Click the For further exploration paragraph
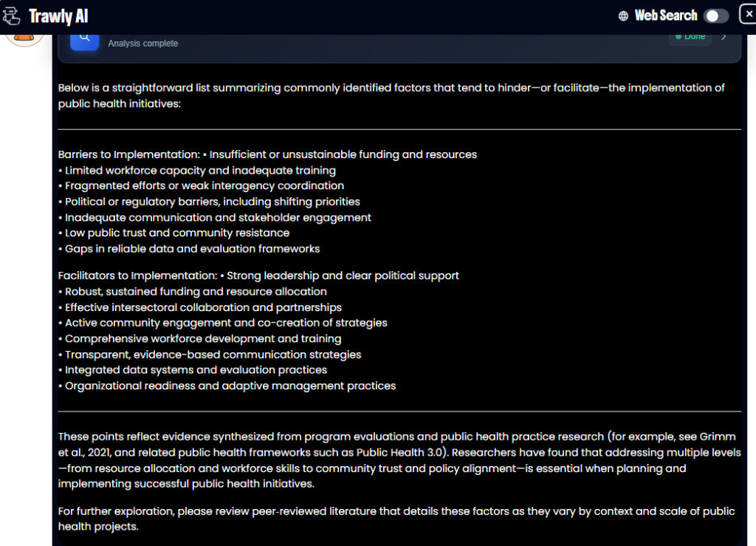The width and height of the screenshot is (756, 546). click(396, 519)
